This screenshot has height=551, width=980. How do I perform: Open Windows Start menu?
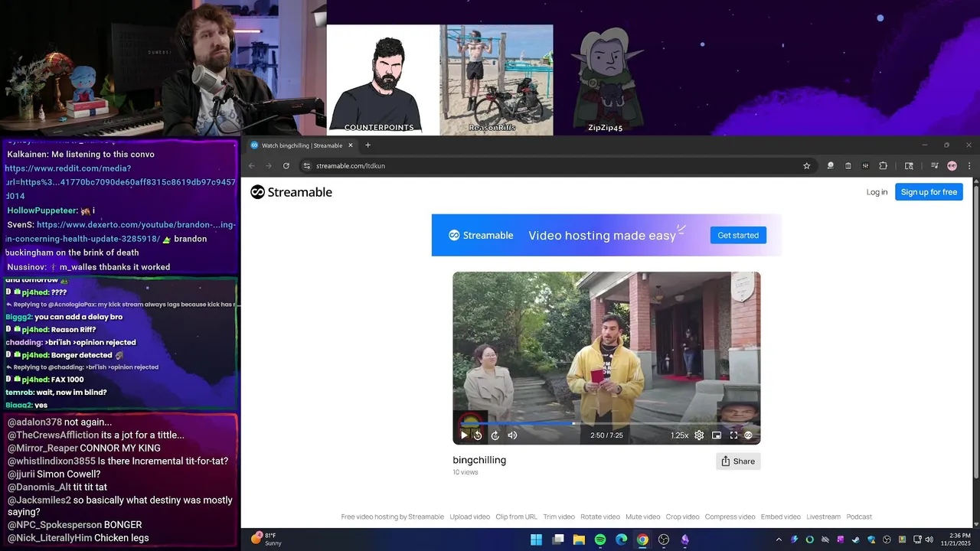coord(536,540)
